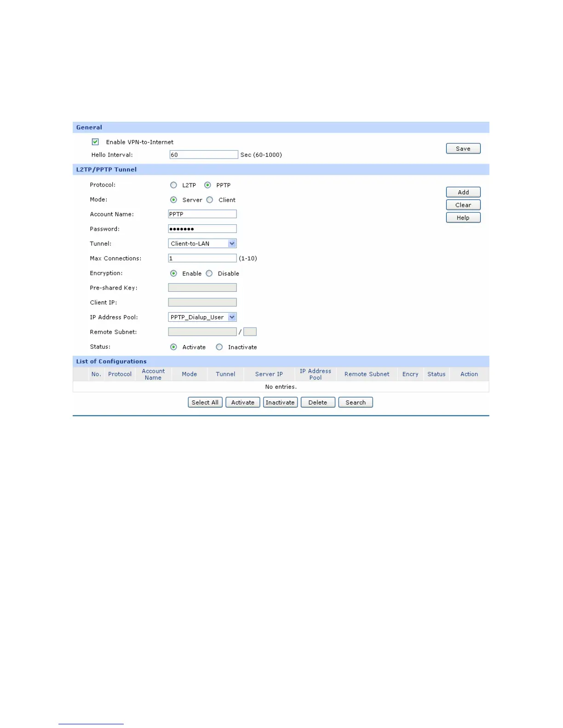The width and height of the screenshot is (563, 728).
Task: Click the Tunnel column header
Action: click(225, 374)
